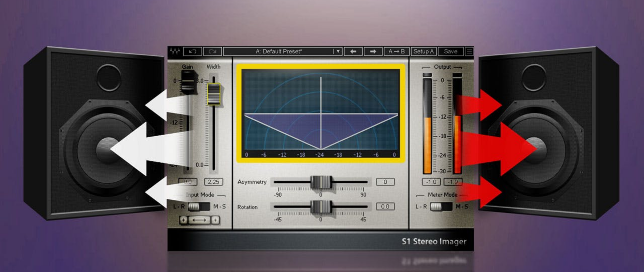Click the plus button left of the swap arrow
This screenshot has width=644, height=272.
pyautogui.click(x=183, y=220)
